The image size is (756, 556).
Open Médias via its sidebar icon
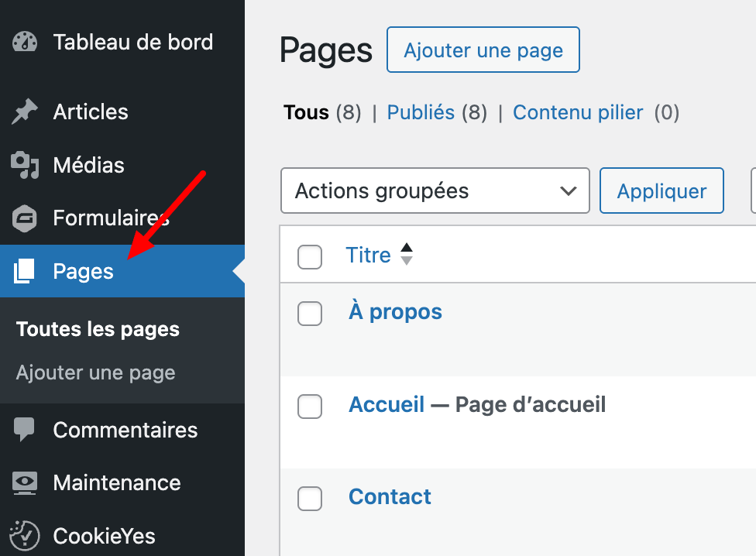coord(23,165)
